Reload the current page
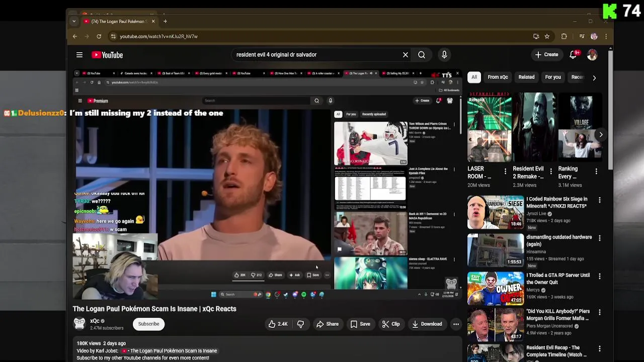This screenshot has width=644, height=362. coord(99,36)
